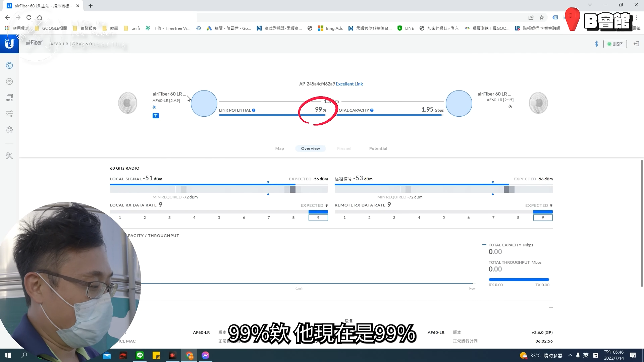Open the Network topology panel icon
The width and height of the screenshot is (644, 362).
9,98
